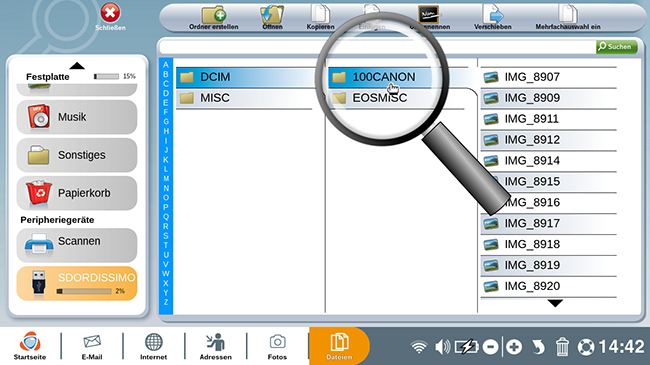Select file IMG_8920
The image size is (650, 365).
[x=548, y=286]
